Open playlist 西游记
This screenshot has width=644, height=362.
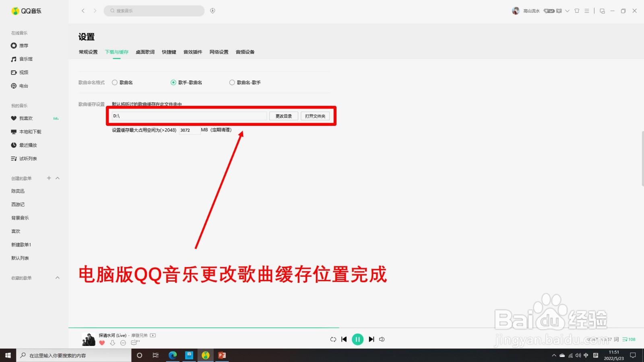tap(18, 204)
